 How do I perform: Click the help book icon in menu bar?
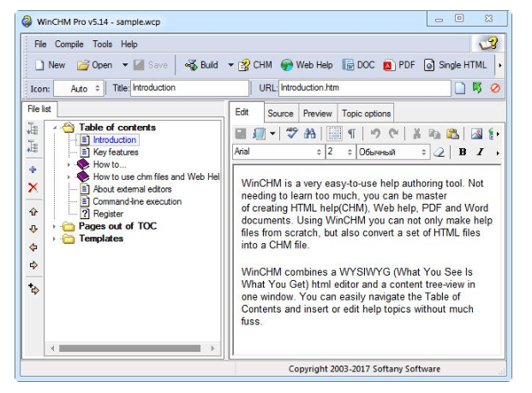[x=488, y=44]
